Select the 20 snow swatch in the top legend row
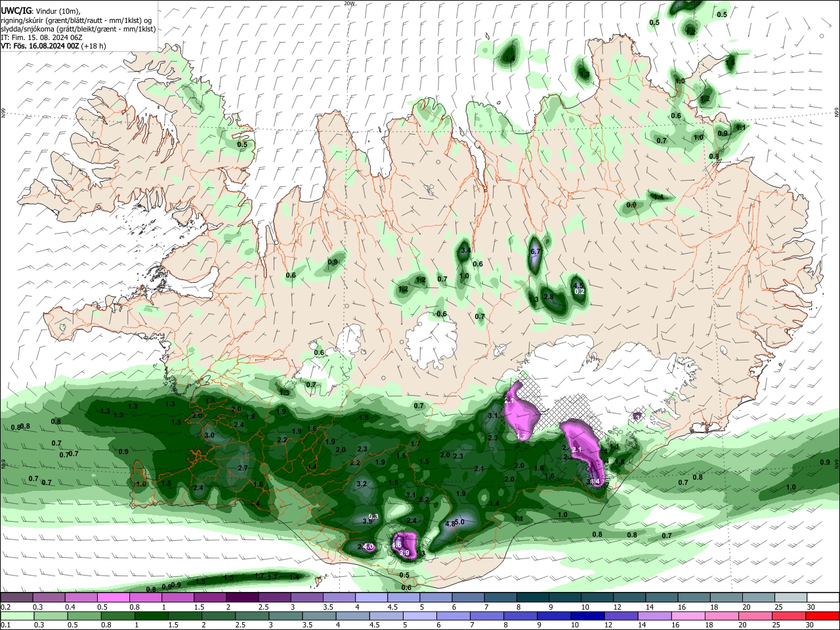840x630 pixels. 758,598
